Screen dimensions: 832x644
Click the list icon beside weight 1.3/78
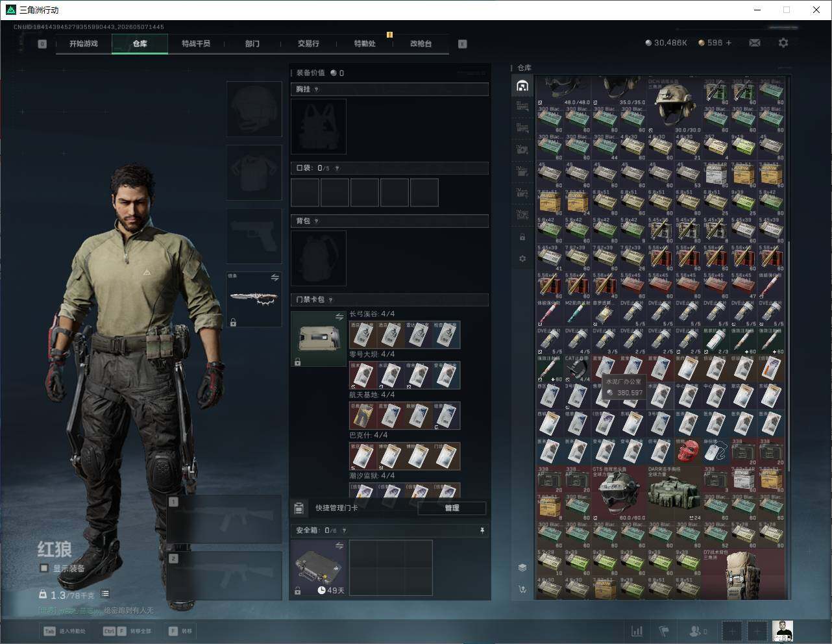pyautogui.click(x=105, y=594)
